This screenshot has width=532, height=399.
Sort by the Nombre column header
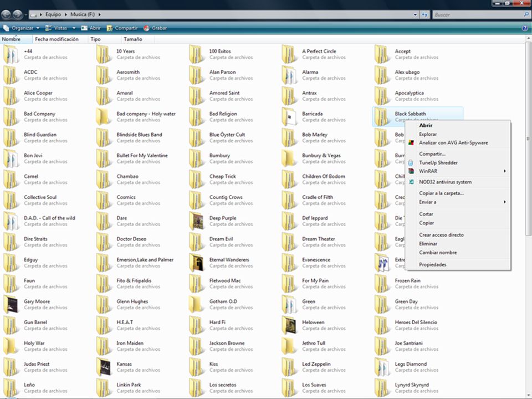point(16,39)
